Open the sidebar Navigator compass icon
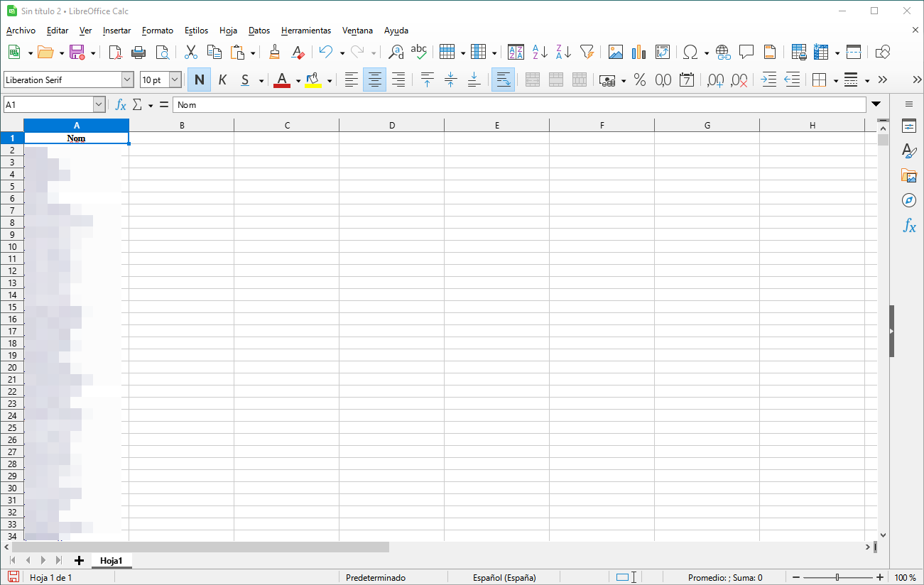924x585 pixels. pos(909,200)
